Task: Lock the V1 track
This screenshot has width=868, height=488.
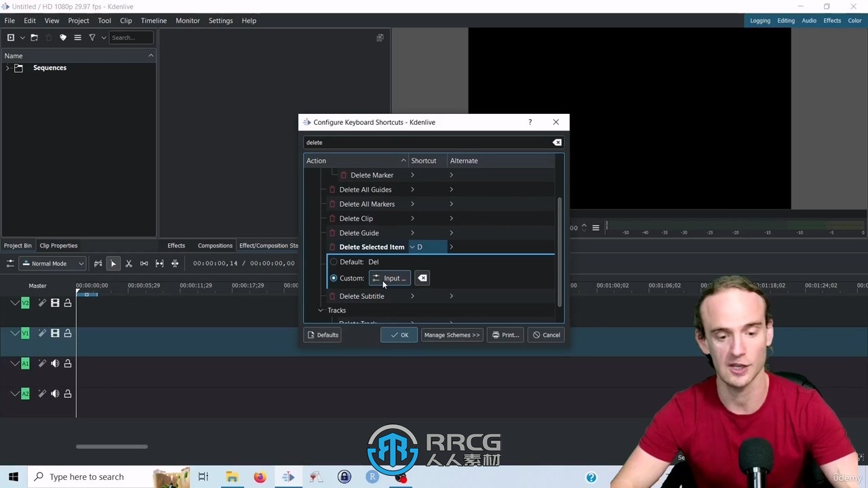Action: (68, 333)
